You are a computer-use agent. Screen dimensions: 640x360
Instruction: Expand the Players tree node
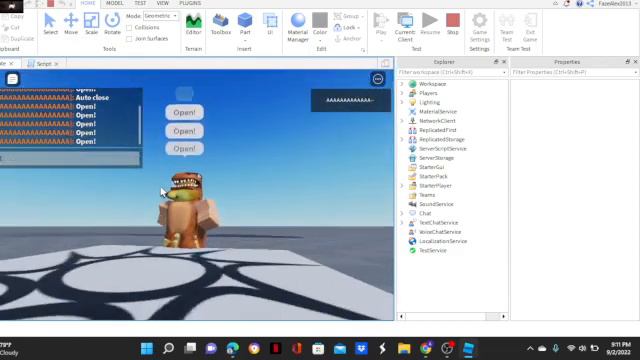coord(402,93)
